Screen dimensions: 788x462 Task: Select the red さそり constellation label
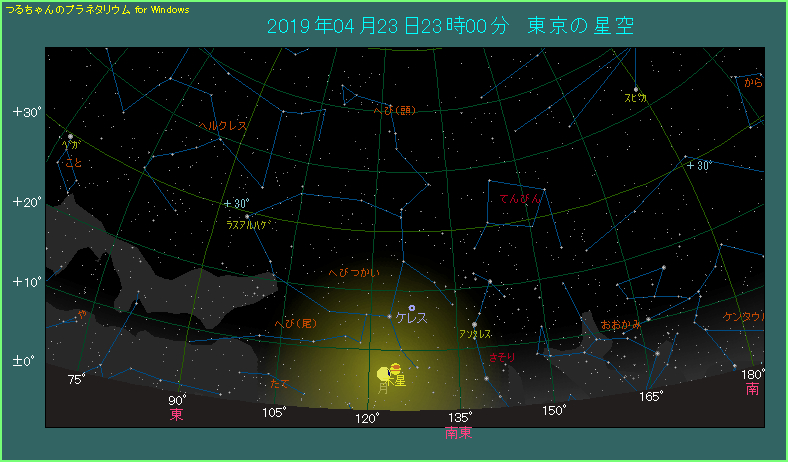[501, 356]
